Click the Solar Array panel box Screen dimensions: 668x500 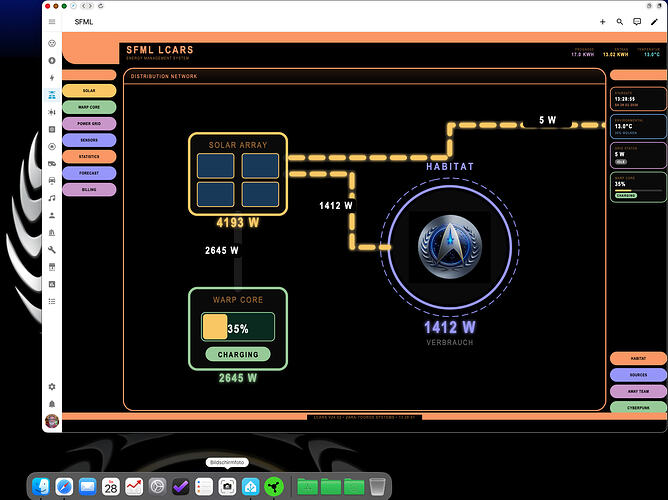(x=238, y=174)
